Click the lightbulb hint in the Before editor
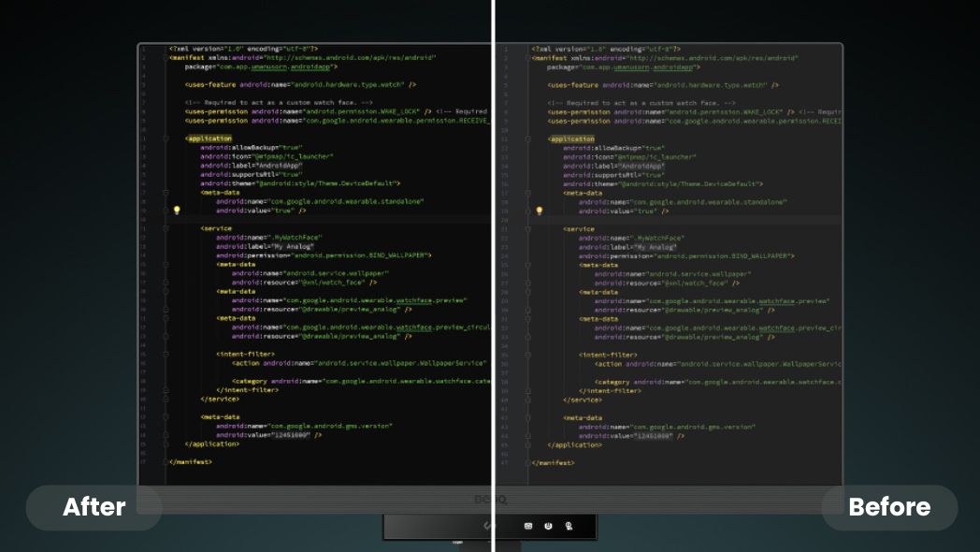 point(539,211)
